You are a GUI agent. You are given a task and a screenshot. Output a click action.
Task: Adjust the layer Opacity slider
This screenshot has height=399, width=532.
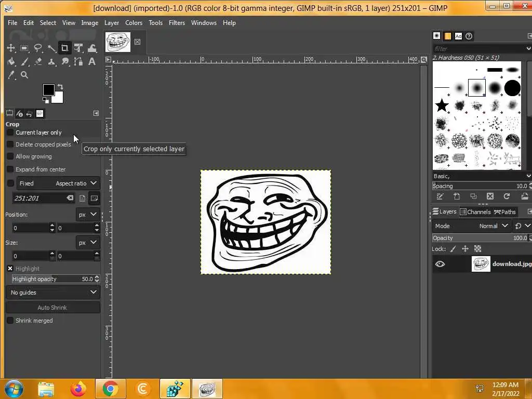(x=481, y=238)
